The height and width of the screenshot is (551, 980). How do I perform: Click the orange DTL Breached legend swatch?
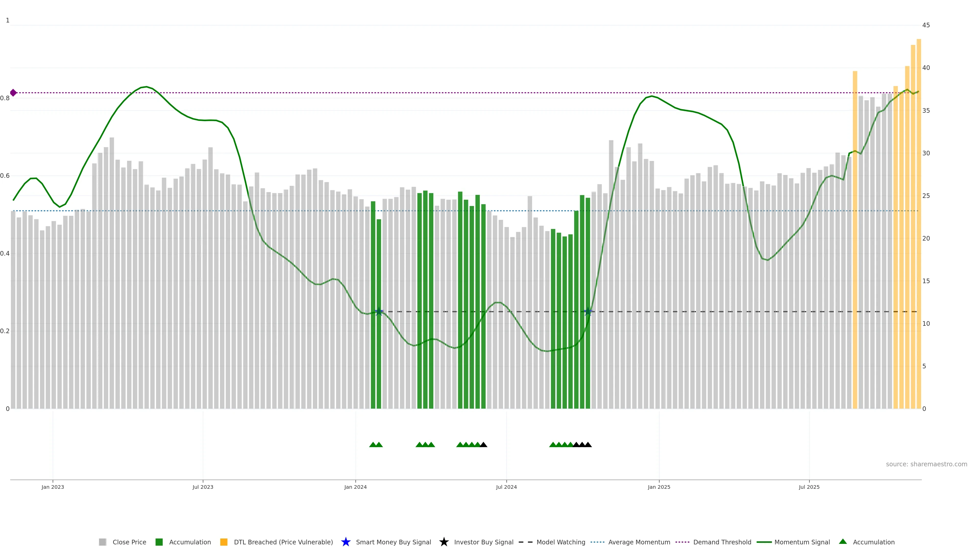pos(224,542)
